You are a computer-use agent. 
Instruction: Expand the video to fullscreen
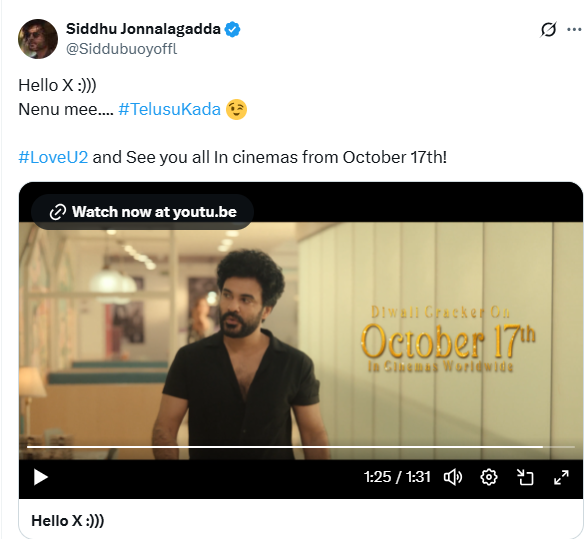pos(561,478)
